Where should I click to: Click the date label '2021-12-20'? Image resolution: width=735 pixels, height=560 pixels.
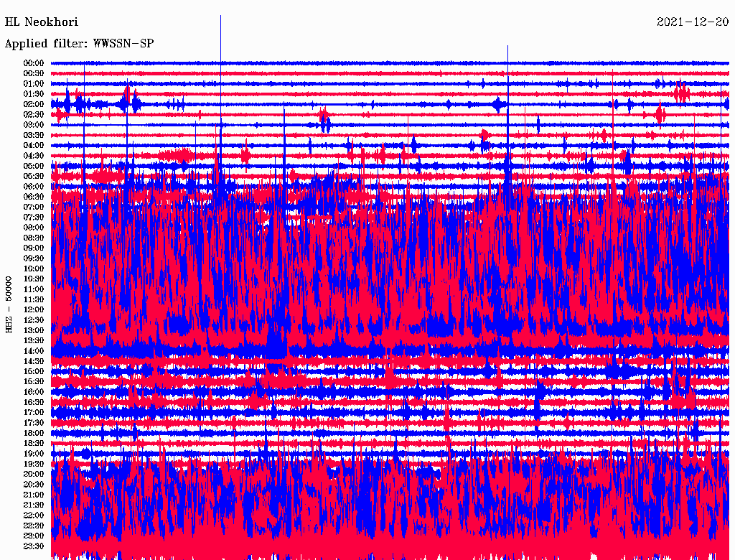[x=693, y=22]
